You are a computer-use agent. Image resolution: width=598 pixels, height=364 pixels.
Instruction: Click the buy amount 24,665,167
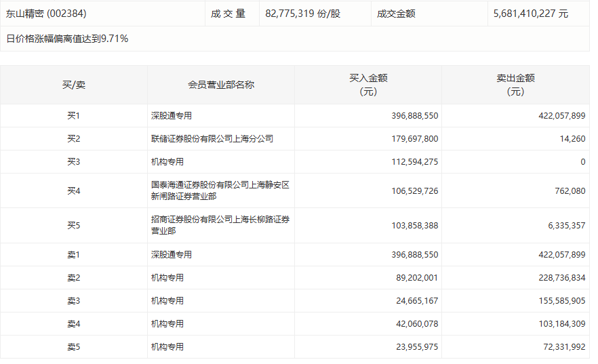(417, 301)
